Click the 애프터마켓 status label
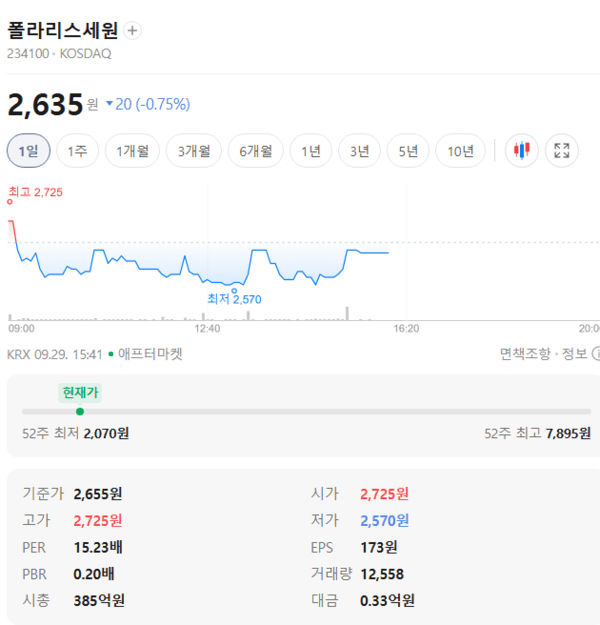The width and height of the screenshot is (600, 625). 150,354
